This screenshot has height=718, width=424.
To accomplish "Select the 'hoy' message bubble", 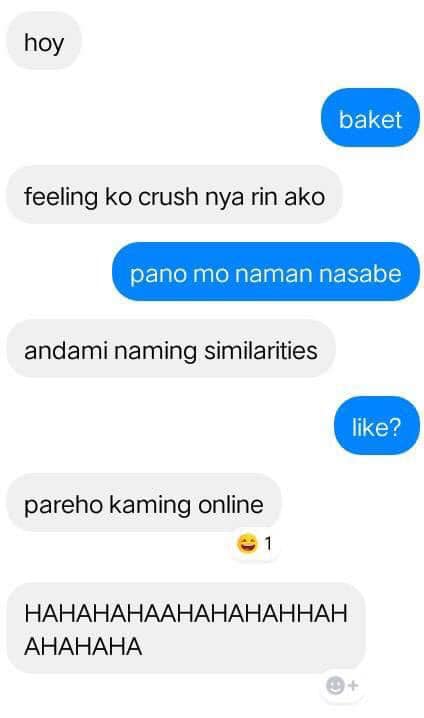I will click(43, 42).
